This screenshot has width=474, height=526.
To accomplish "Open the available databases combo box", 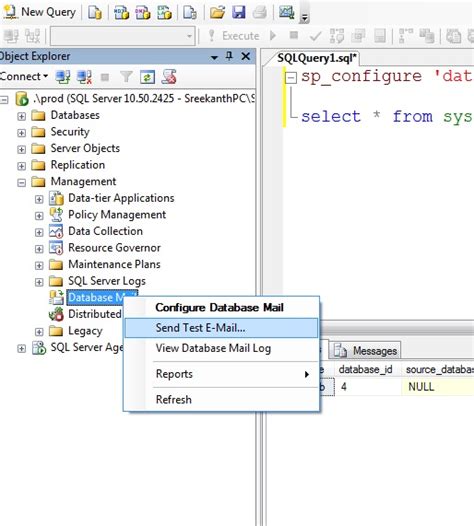I will [x=122, y=36].
